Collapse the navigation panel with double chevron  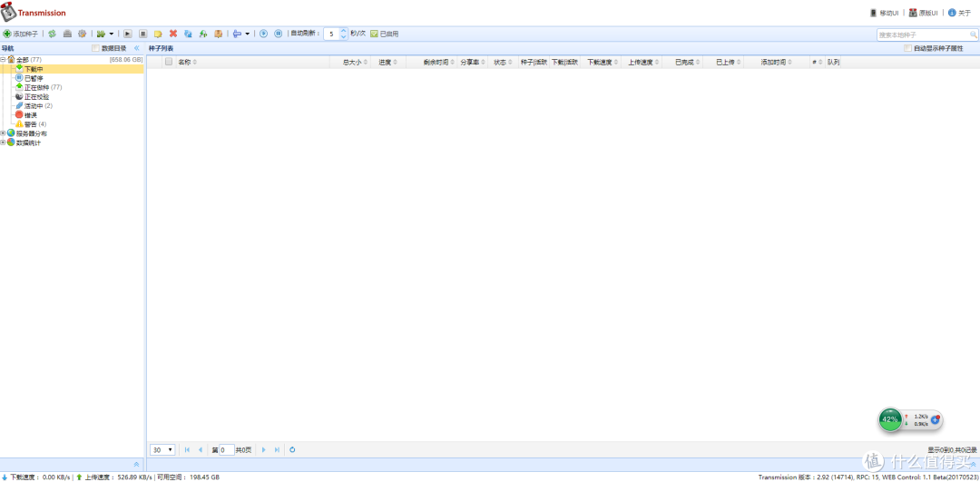pyautogui.click(x=137, y=48)
